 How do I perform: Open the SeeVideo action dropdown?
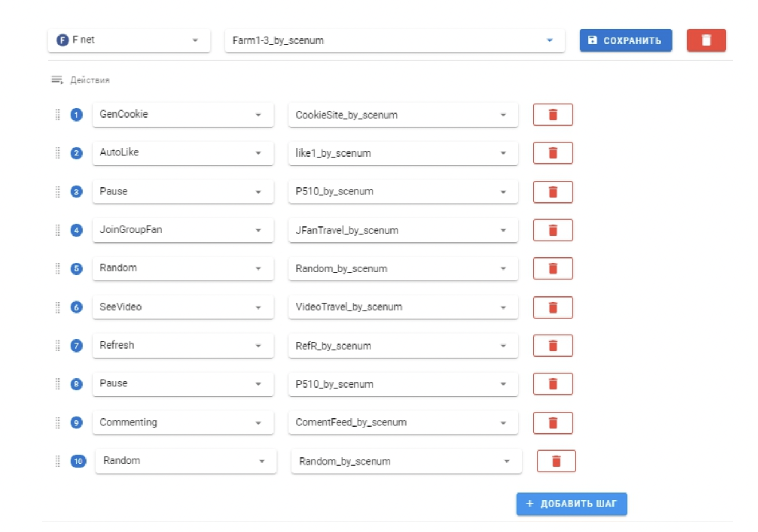183,307
